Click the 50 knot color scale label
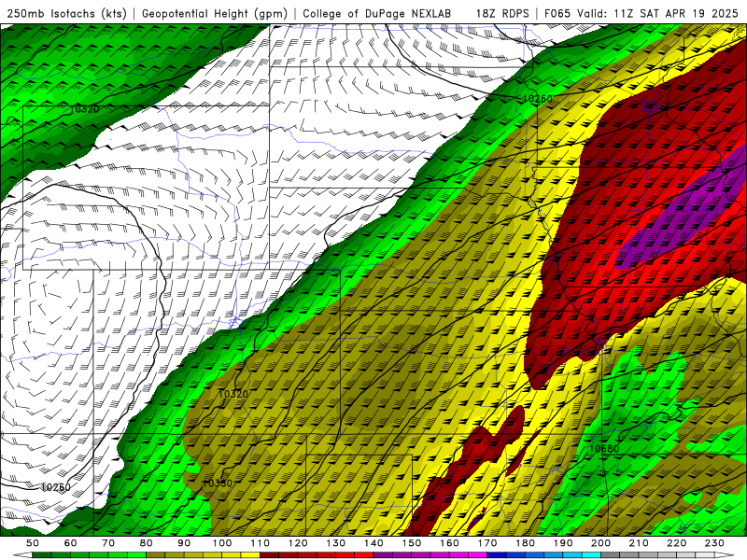Screen dimensions: 747x560 (x=33, y=543)
